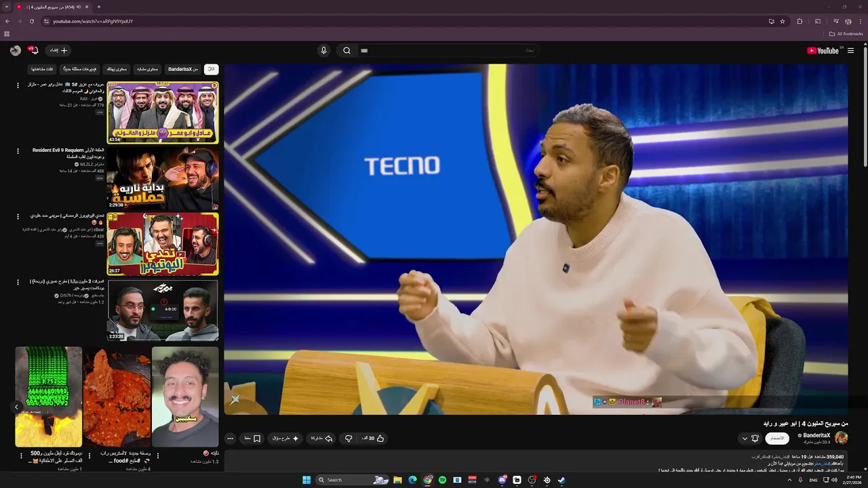Open Resident Evil 9 Requiem video thumbnail

[163, 178]
